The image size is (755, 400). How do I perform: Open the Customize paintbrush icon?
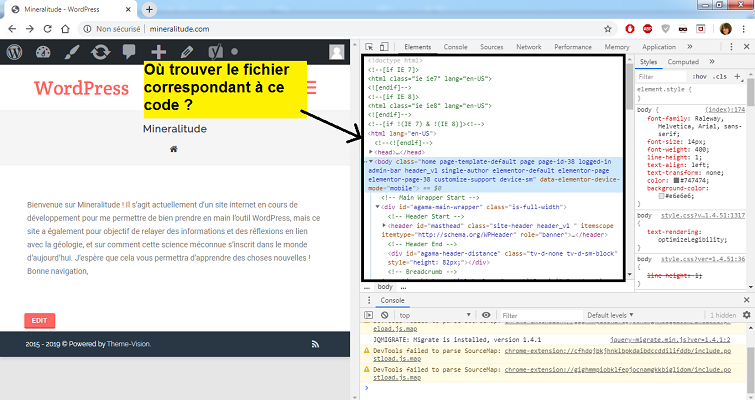(x=72, y=52)
